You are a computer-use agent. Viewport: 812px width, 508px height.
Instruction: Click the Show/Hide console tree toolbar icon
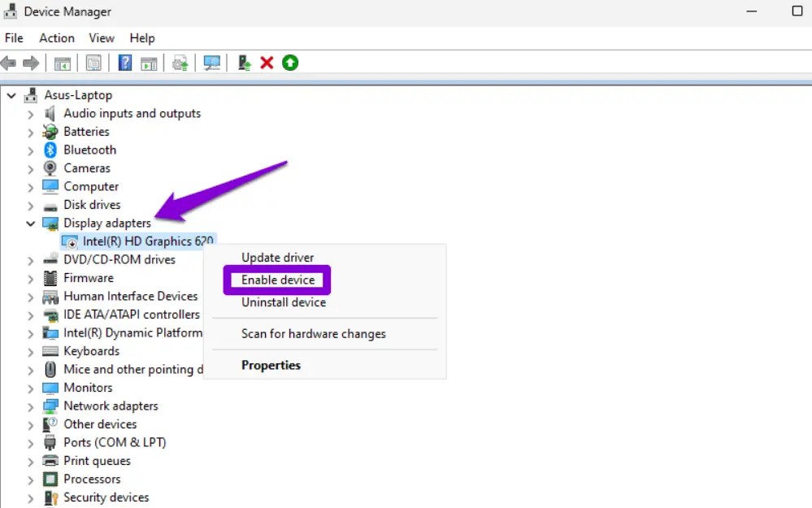click(x=63, y=63)
